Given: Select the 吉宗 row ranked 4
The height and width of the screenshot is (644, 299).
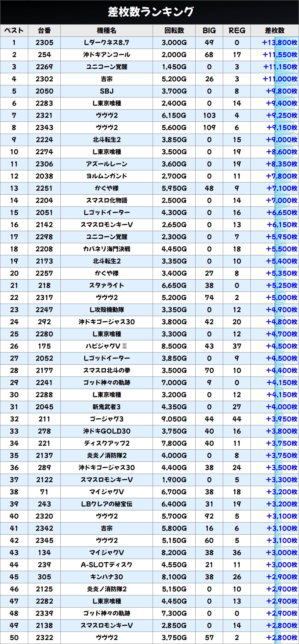Looking at the screenshot, I should click(149, 79).
